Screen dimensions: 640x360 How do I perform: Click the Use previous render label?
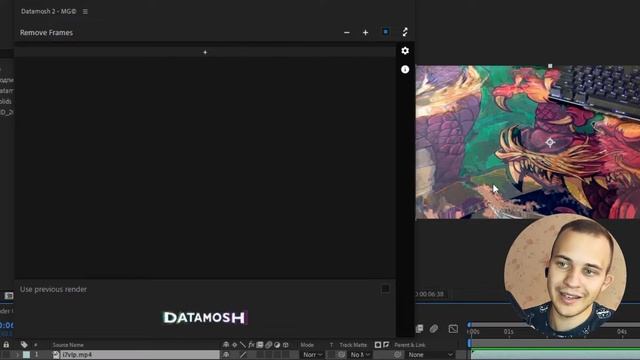(53, 289)
